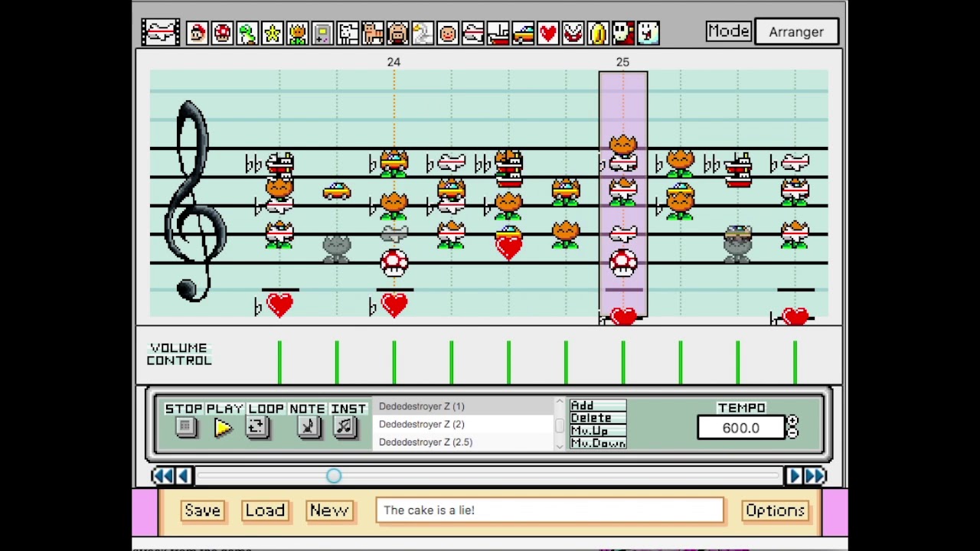Select the Boo ghost instrument
Screen dimensions: 980x551
click(x=648, y=33)
